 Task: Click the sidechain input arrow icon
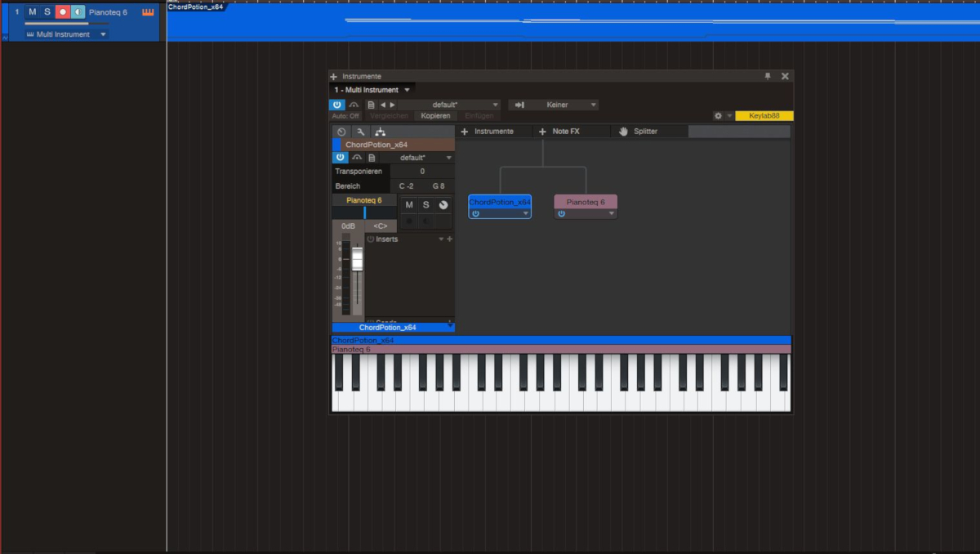(519, 105)
